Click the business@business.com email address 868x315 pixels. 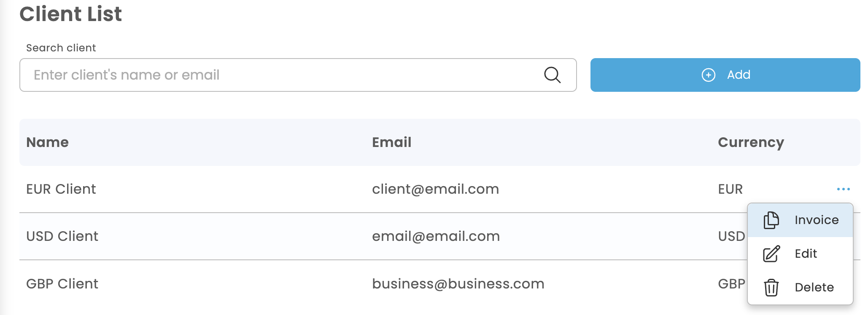(x=458, y=284)
